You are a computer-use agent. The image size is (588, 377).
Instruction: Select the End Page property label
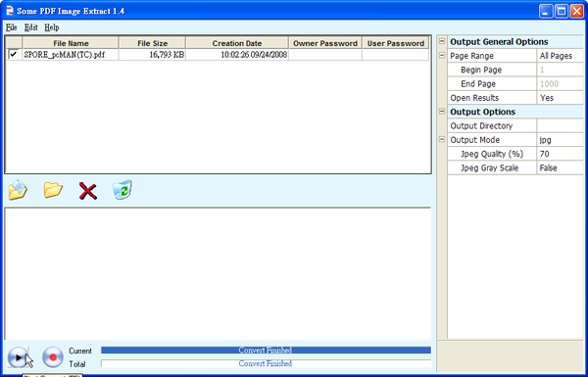478,84
